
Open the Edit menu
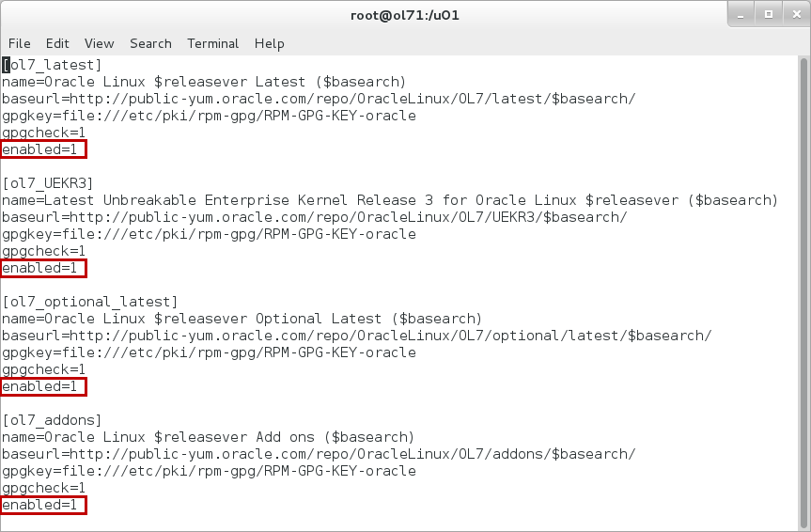tap(57, 43)
